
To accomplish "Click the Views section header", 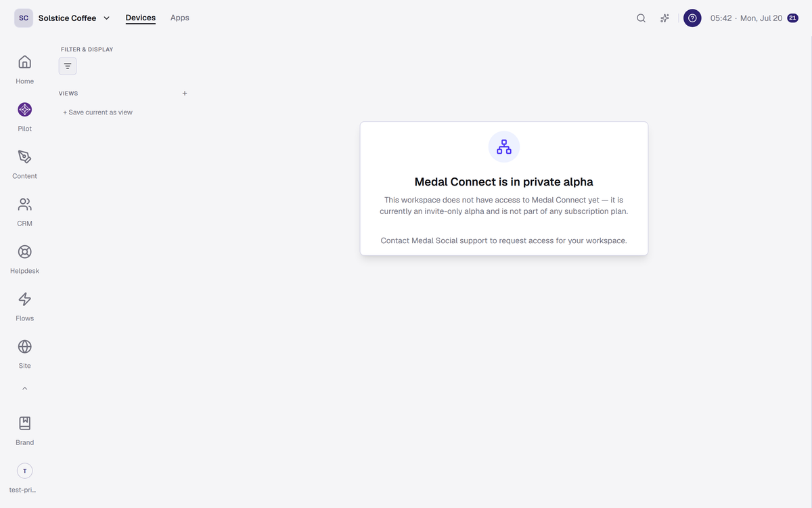I will [x=68, y=93].
